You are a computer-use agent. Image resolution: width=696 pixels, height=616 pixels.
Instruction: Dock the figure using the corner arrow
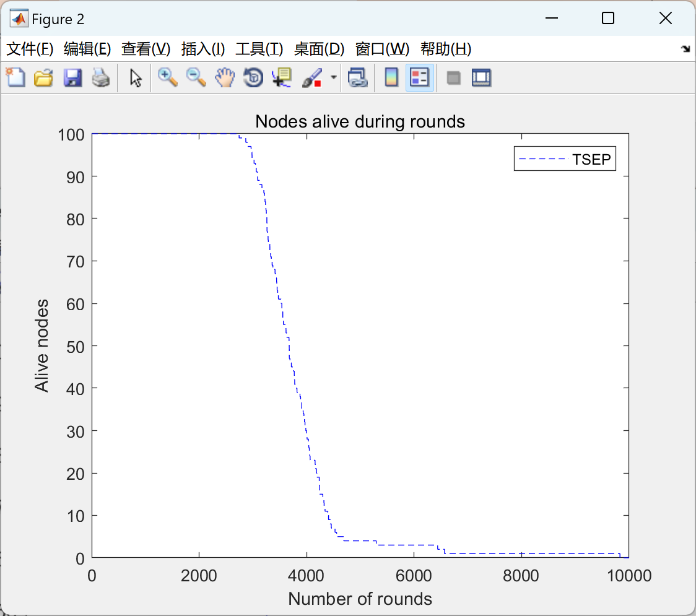tap(685, 49)
